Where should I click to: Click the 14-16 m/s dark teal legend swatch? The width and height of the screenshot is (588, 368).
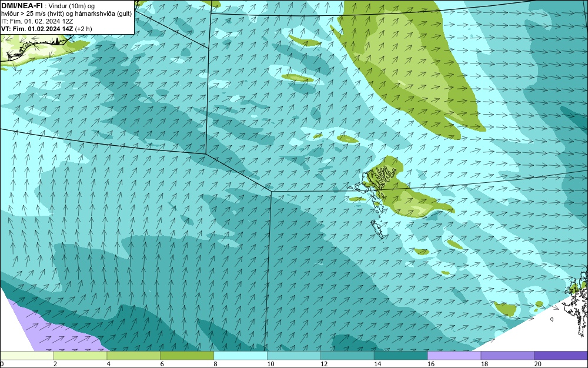401,356
